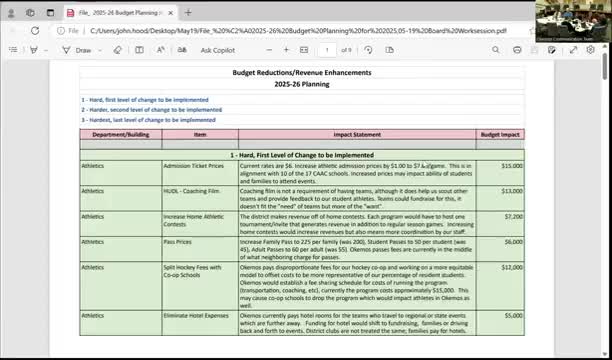
Task: Click the Translate icon in PDF toolbar
Action: tap(182, 50)
